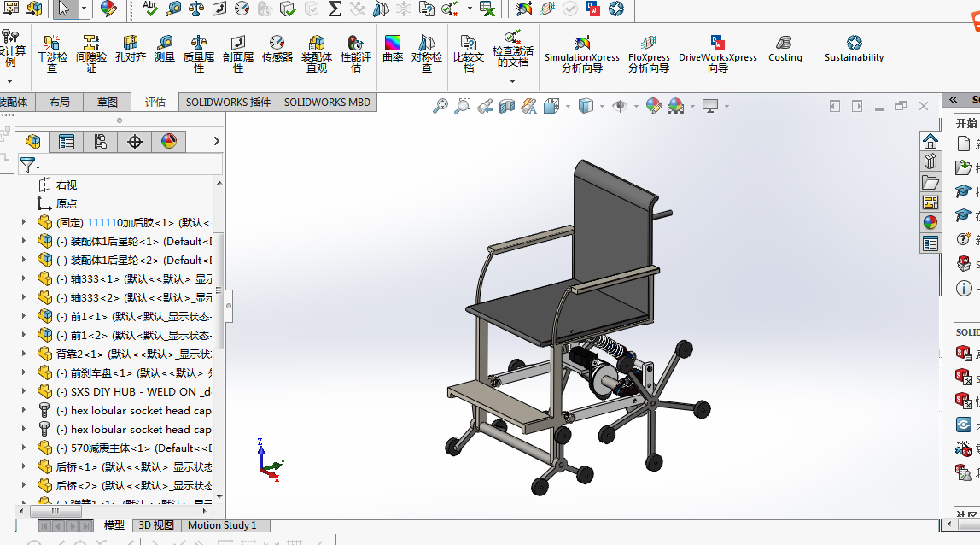This screenshot has height=545, width=980.
Task: Open Appearances color ball in task pane
Action: pyautogui.click(x=930, y=222)
